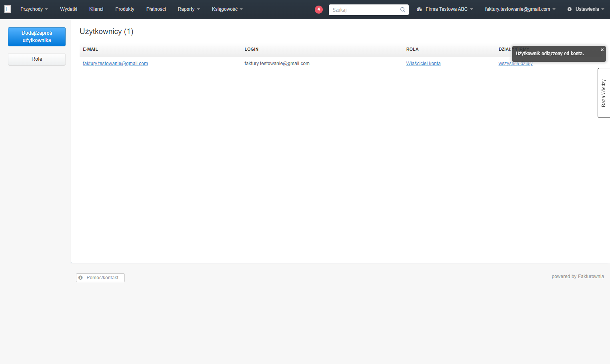Click the login cell faktury.testowanie@gmail.com
The width and height of the screenshot is (610, 364).
coord(277,64)
